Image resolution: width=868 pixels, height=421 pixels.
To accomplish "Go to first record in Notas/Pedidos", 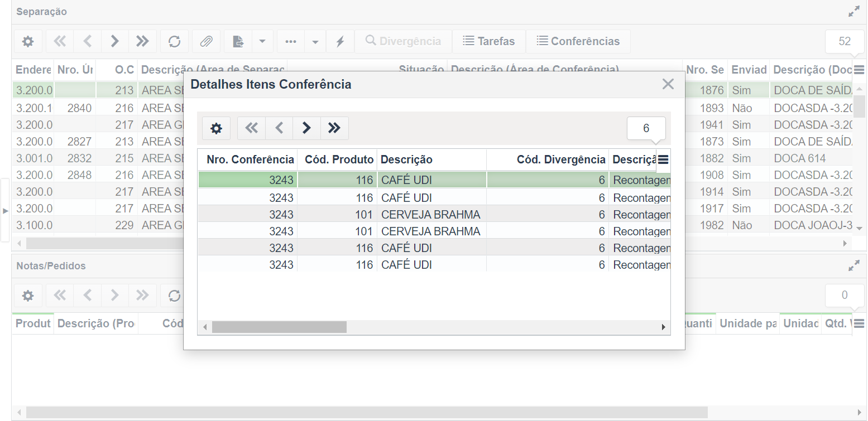I will (x=60, y=296).
